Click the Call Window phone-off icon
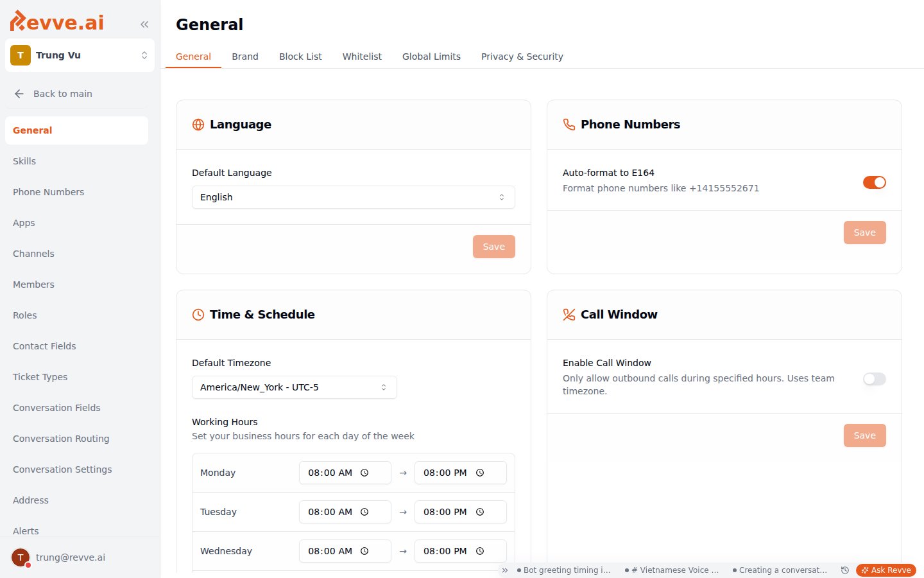 pos(569,315)
